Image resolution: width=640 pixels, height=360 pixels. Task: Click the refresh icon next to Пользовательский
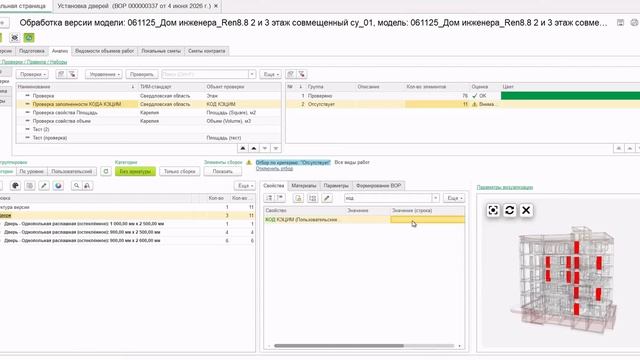tap(106, 171)
